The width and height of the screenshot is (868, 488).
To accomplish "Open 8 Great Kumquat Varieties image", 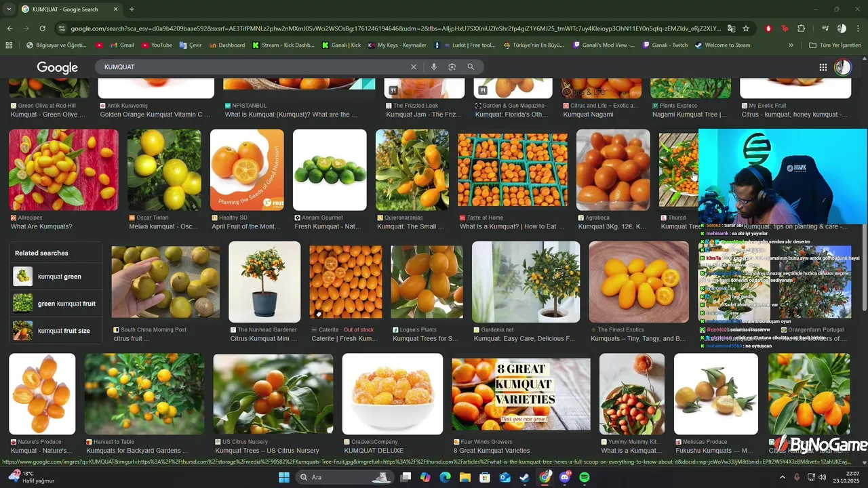I will pos(521,394).
